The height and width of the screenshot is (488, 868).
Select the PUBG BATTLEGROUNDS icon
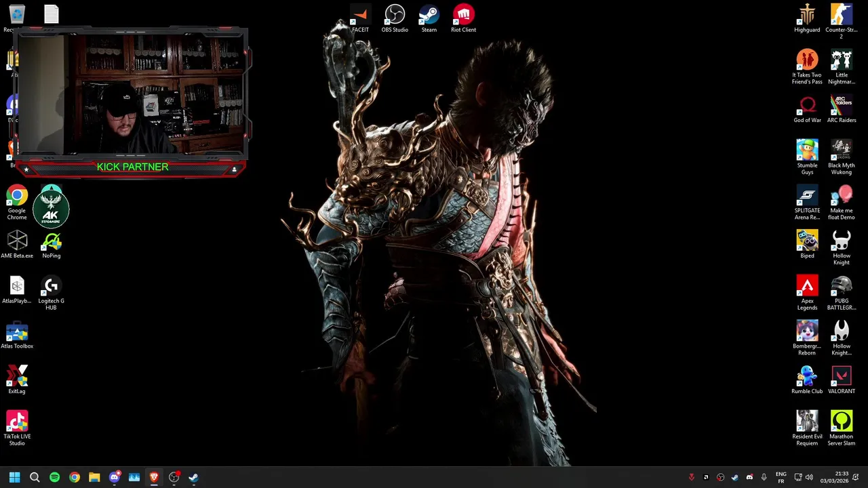pyautogui.click(x=842, y=293)
